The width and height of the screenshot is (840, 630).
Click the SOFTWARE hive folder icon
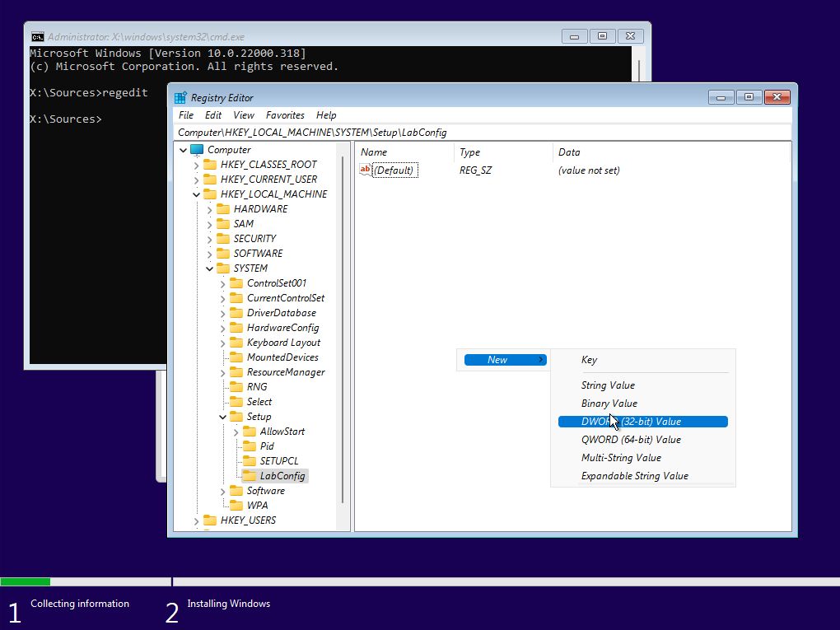[x=223, y=254]
